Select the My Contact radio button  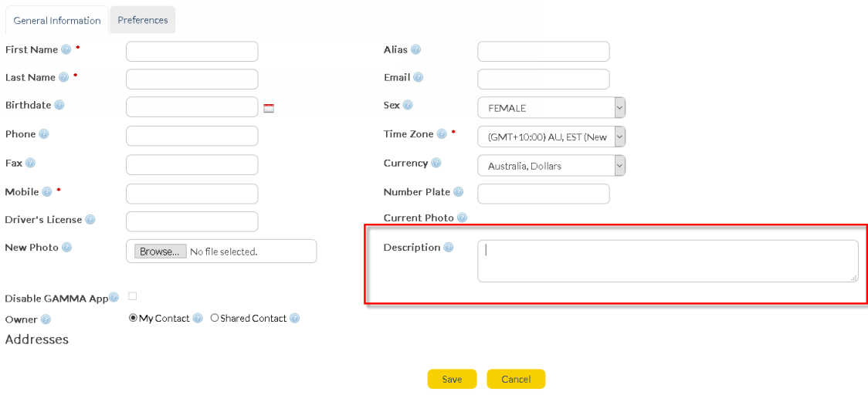click(x=133, y=318)
